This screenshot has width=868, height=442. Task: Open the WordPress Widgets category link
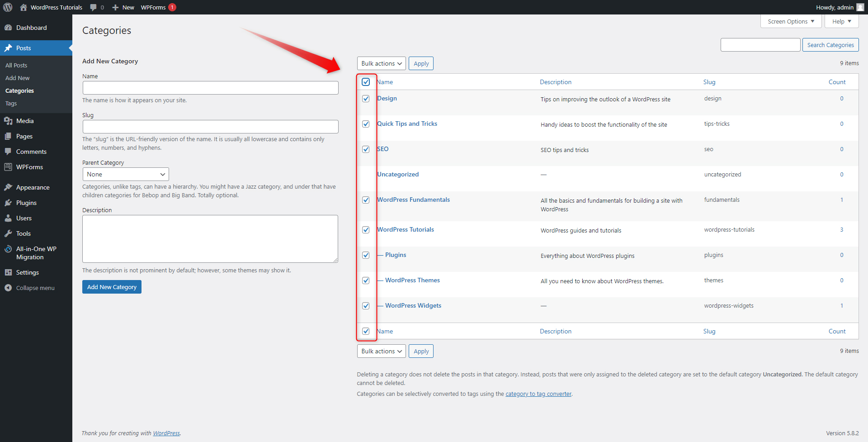(x=413, y=305)
